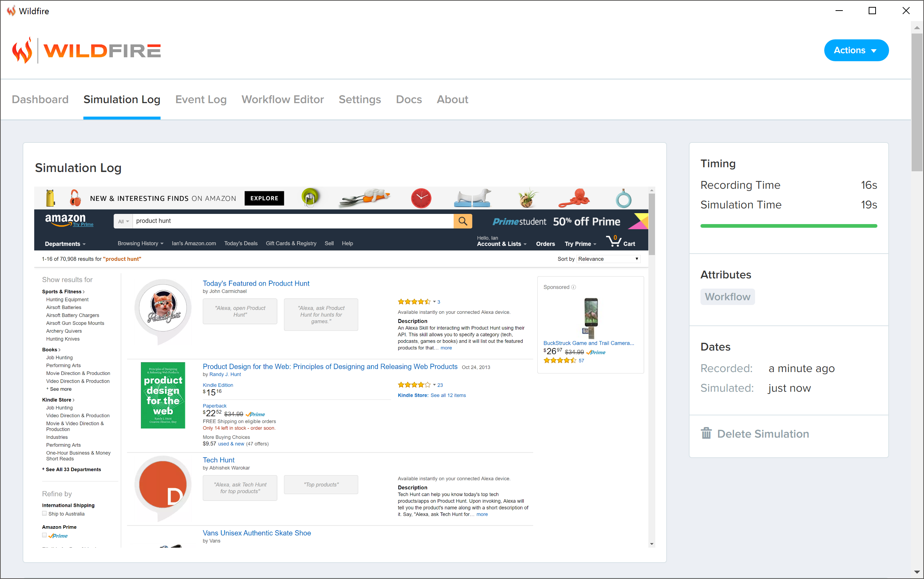This screenshot has width=924, height=579.
Task: Enable the Amazon Prime filter checkbox
Action: (44, 535)
